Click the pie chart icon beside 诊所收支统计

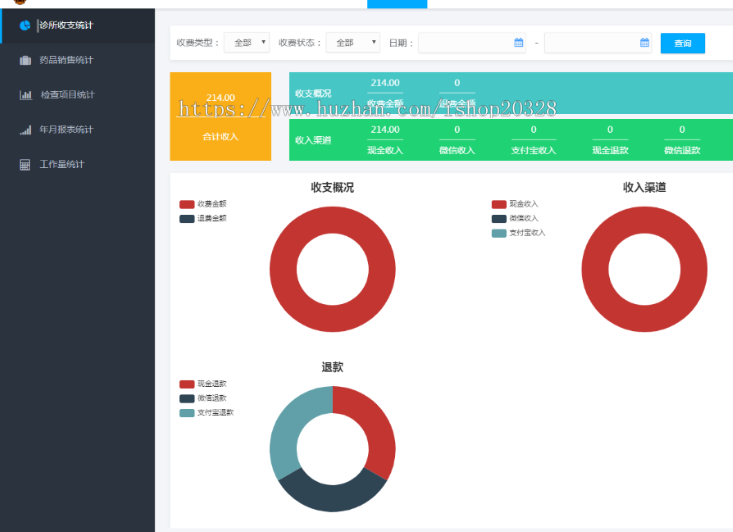(x=25, y=25)
